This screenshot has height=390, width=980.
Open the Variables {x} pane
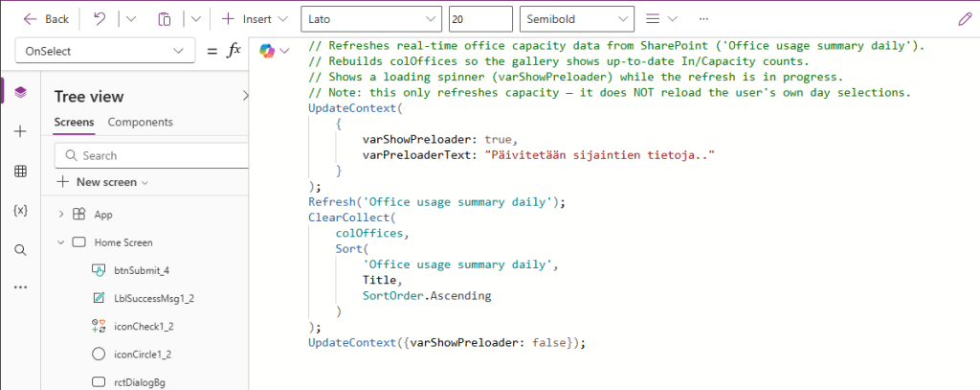click(x=20, y=211)
